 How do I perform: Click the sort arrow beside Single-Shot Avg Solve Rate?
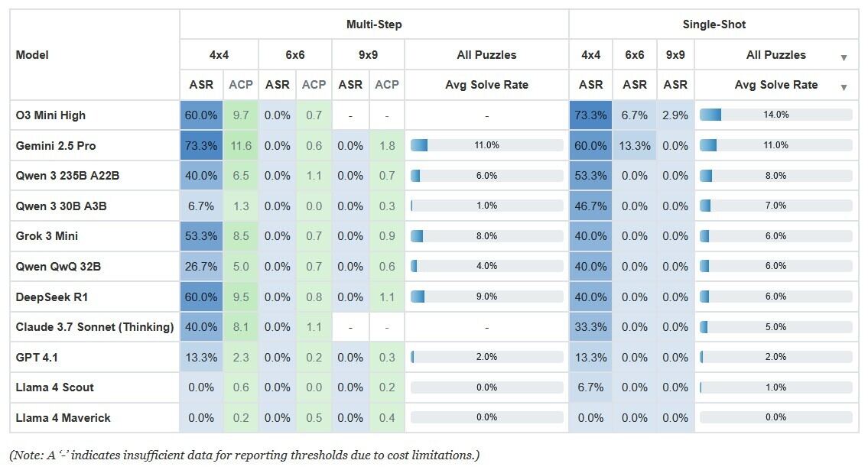coord(844,88)
